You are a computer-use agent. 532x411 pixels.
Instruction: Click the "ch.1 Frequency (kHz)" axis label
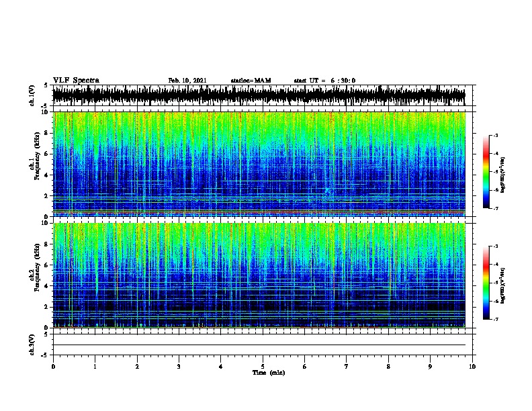click(x=35, y=156)
